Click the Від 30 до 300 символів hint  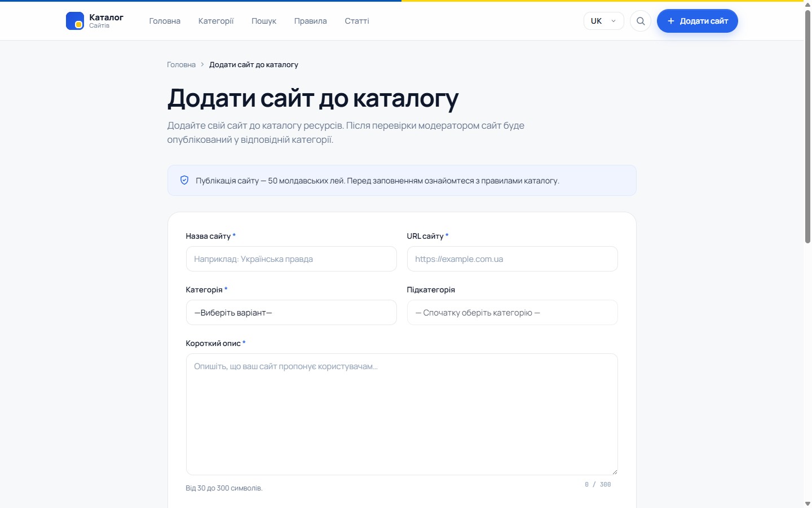[x=224, y=488]
